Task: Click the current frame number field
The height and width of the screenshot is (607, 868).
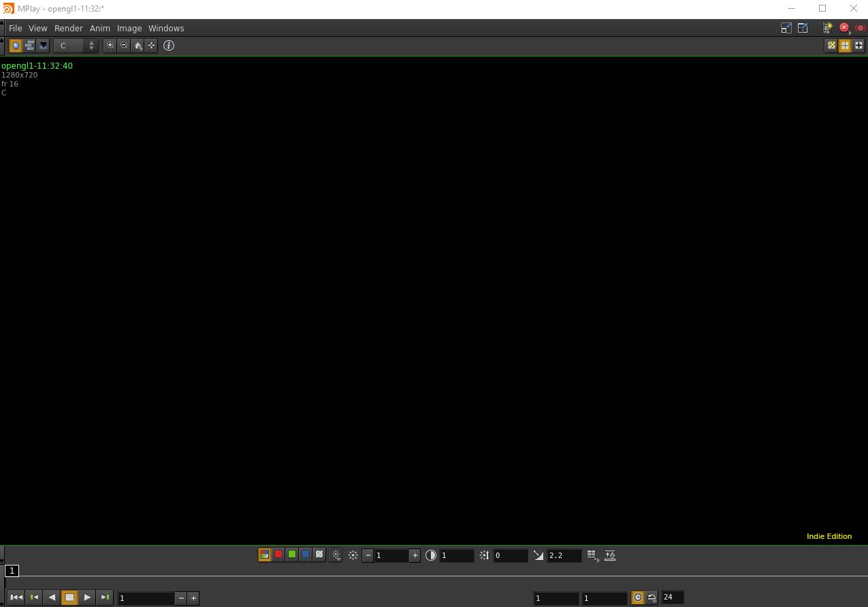Action: pos(146,598)
